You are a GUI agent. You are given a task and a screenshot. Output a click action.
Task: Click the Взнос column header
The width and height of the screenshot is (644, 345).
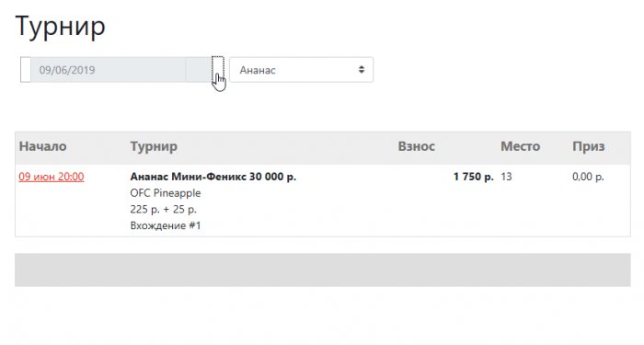tap(416, 146)
